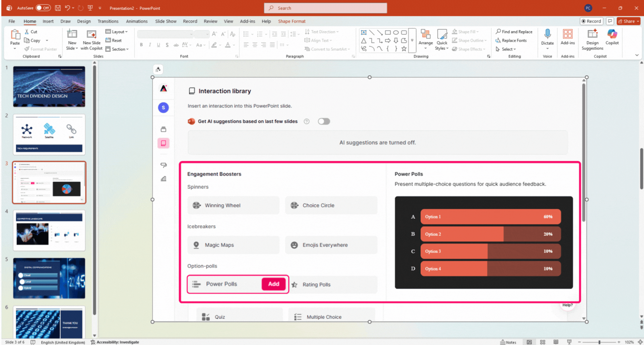Switch to Reading View icon
The image size is (644, 345).
(x=556, y=342)
